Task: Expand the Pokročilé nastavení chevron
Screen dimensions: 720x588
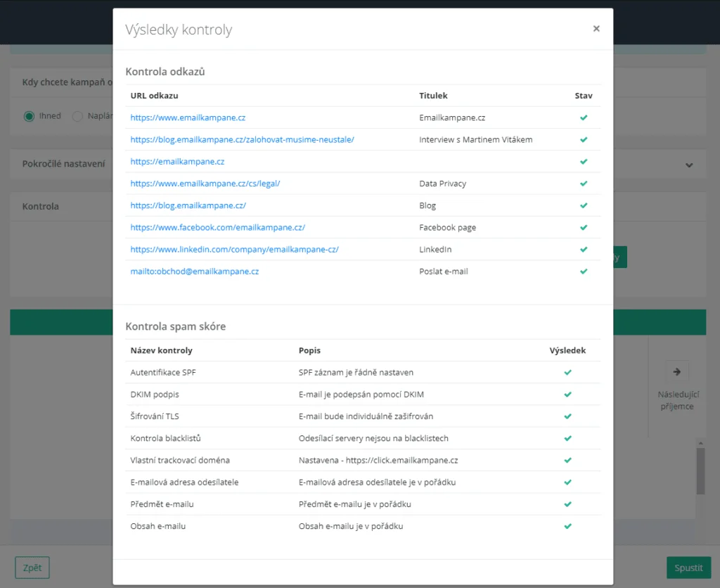Action: 689,165
